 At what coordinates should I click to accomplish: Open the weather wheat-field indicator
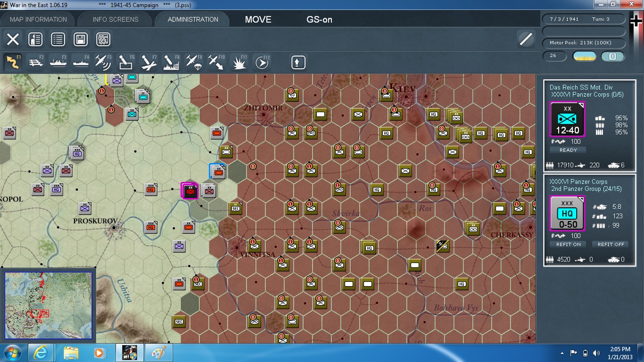point(585,56)
